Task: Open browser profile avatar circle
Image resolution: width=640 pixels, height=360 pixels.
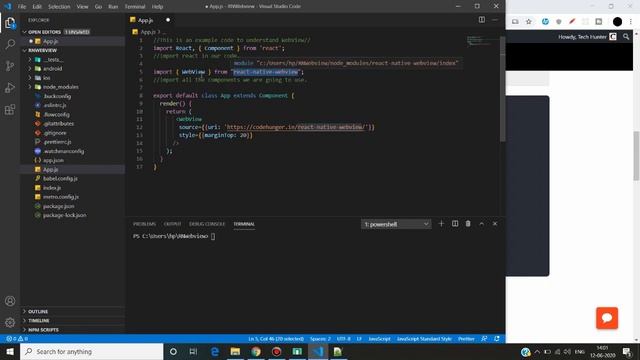Action: click(618, 21)
